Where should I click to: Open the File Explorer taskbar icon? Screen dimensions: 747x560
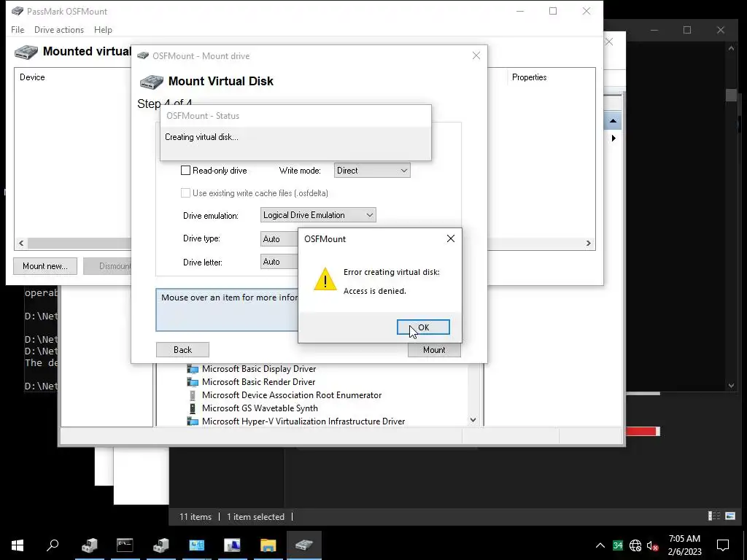268,545
